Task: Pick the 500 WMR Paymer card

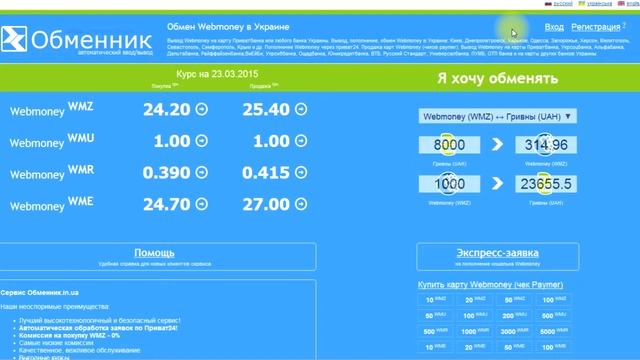Action: (436, 331)
